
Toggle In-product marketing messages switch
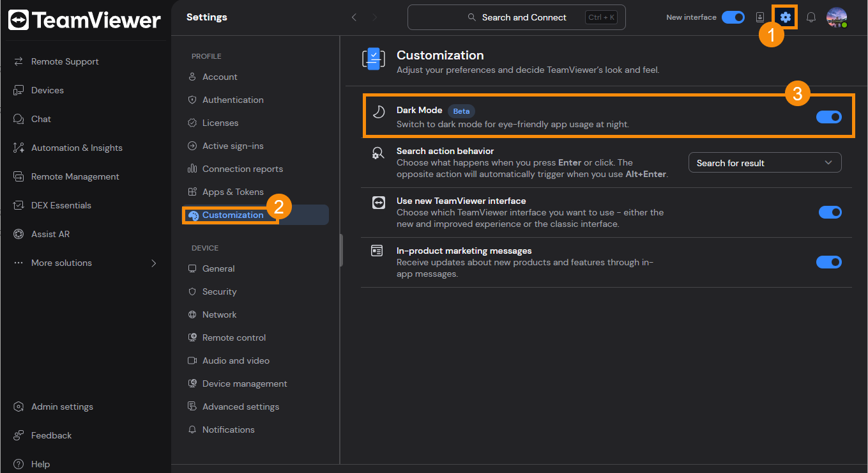pos(830,262)
